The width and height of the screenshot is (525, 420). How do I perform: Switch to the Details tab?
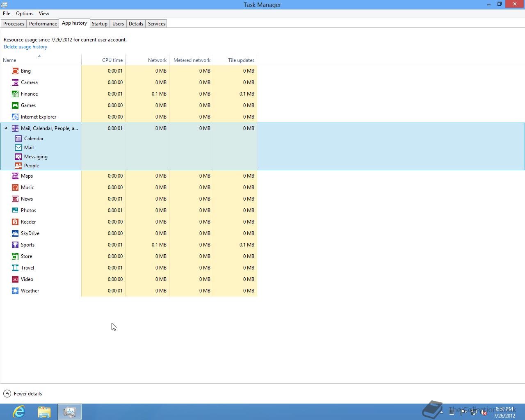136,24
